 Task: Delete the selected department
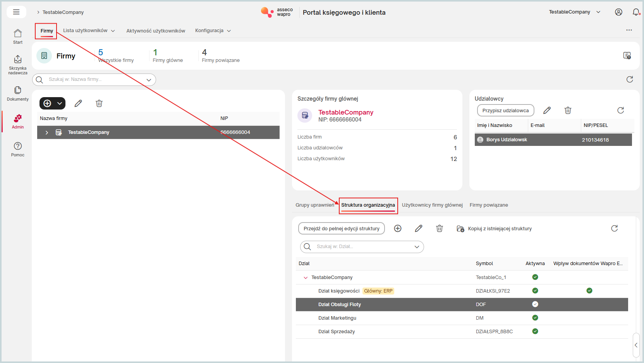click(x=440, y=228)
